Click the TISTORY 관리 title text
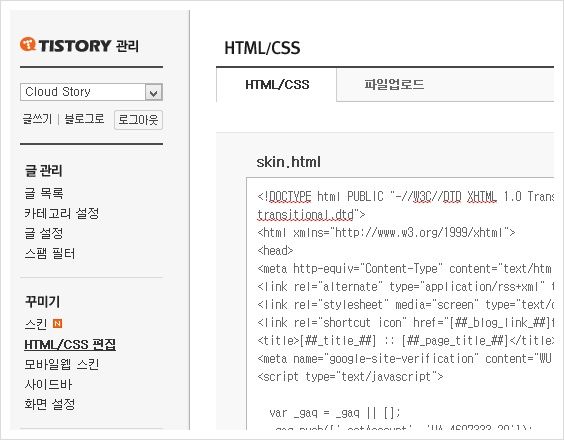 (x=88, y=46)
